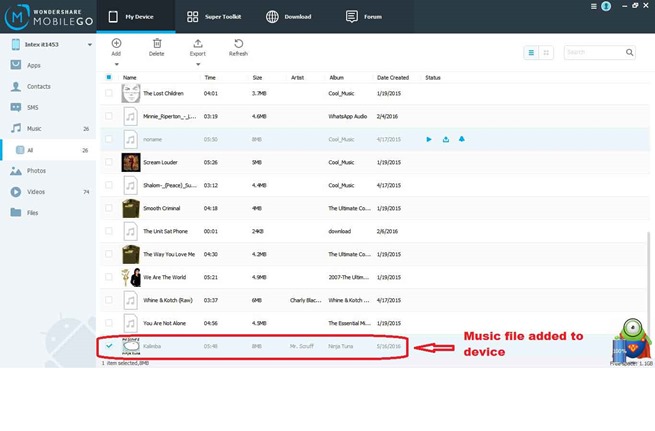Click the user account icon in title bar

(606, 6)
